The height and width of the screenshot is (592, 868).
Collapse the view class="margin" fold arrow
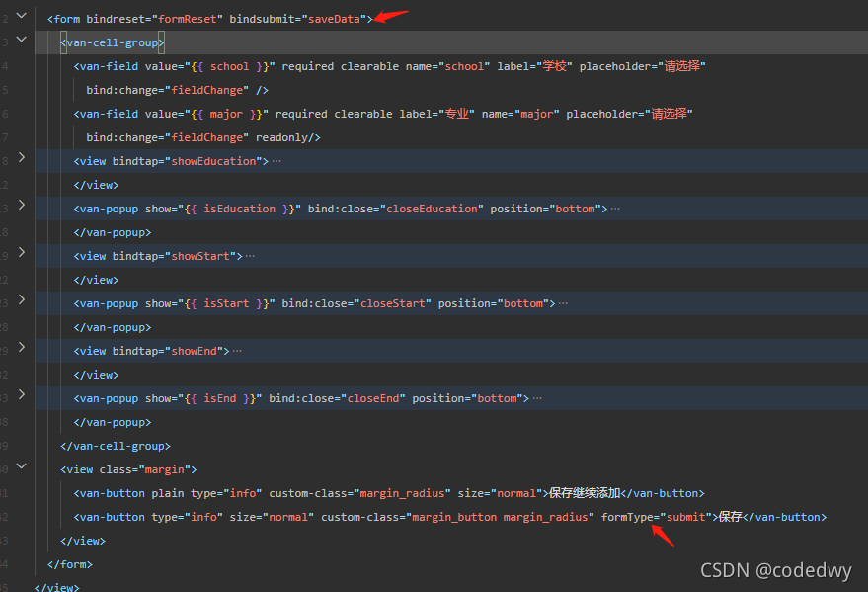21,465
